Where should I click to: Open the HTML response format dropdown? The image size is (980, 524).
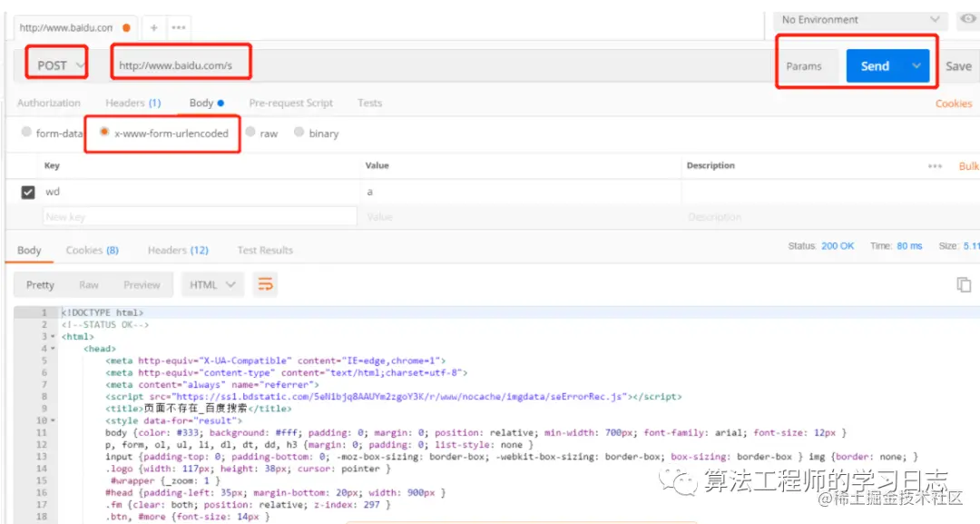tap(211, 284)
